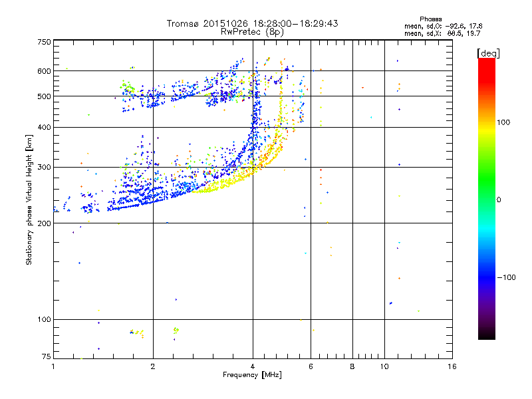Click the "300" y-axis tick label
This screenshot has height=399, width=532.
45,168
